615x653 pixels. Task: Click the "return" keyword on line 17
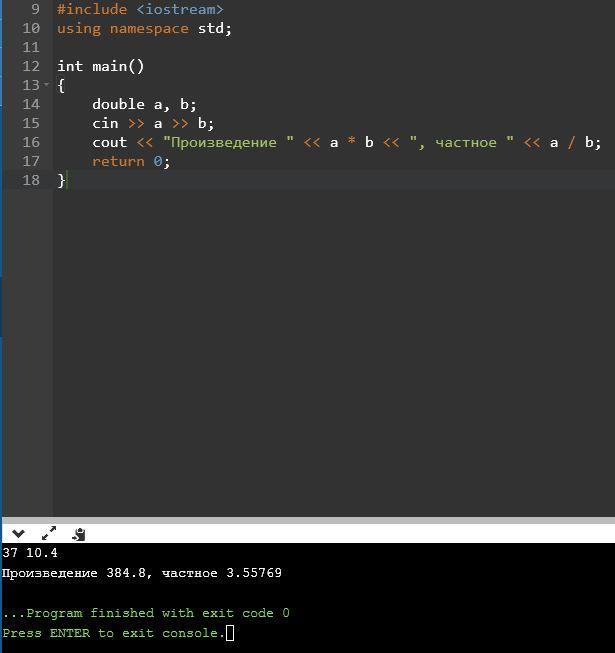[118, 161]
